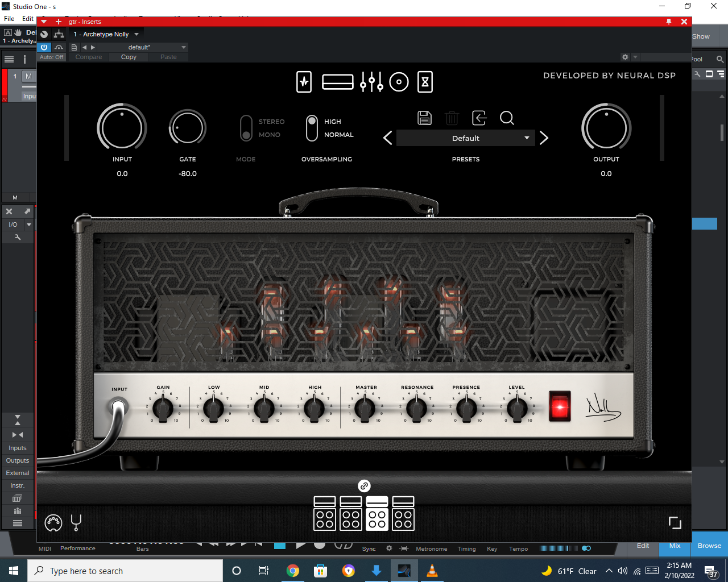Open the channel editor knob icon
This screenshot has width=728, height=582.
tap(44, 34)
